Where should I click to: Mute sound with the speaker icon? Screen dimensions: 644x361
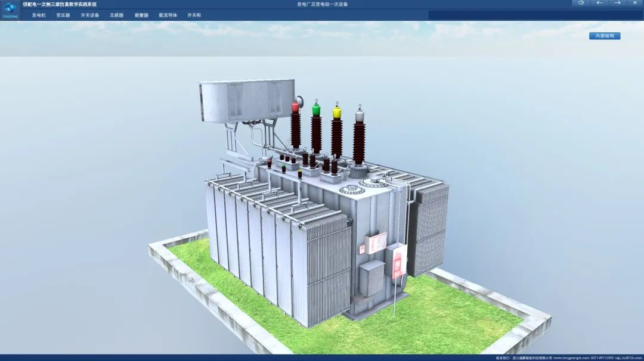pyautogui.click(x=581, y=3)
